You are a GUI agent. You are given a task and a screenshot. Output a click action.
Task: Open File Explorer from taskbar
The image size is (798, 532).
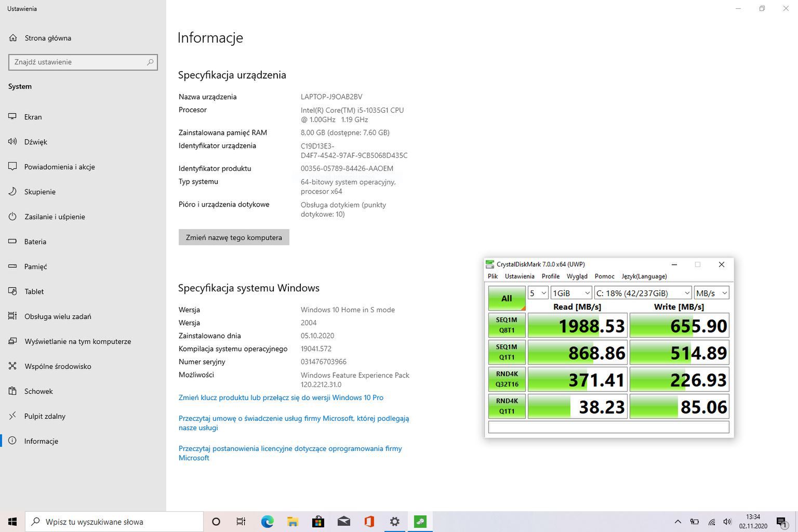(292, 522)
